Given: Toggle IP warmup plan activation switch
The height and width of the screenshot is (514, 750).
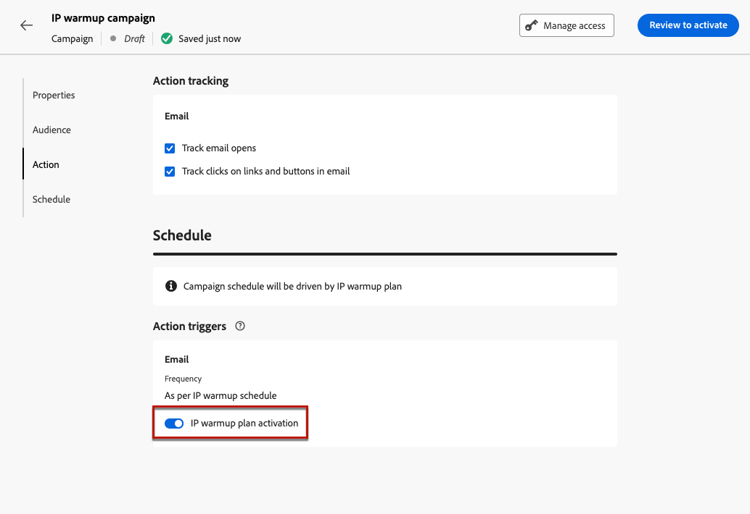Looking at the screenshot, I should click(x=174, y=423).
